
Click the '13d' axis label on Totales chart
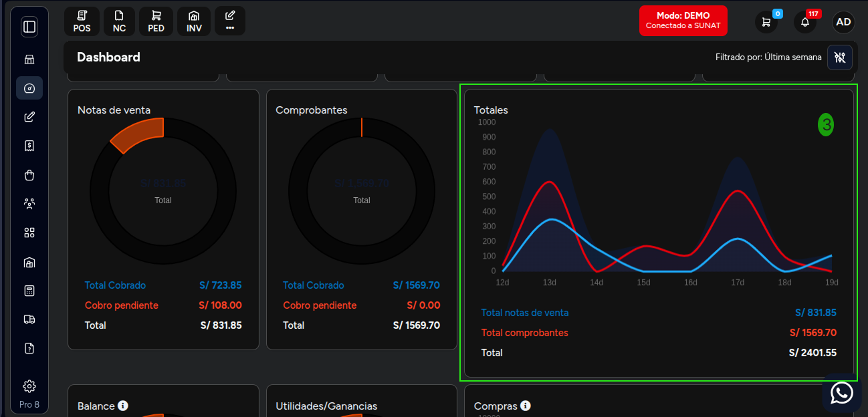click(549, 283)
